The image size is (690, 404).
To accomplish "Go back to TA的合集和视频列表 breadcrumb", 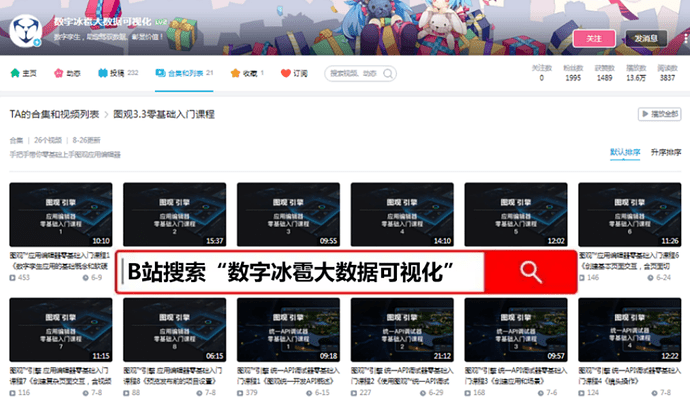I will tap(54, 114).
